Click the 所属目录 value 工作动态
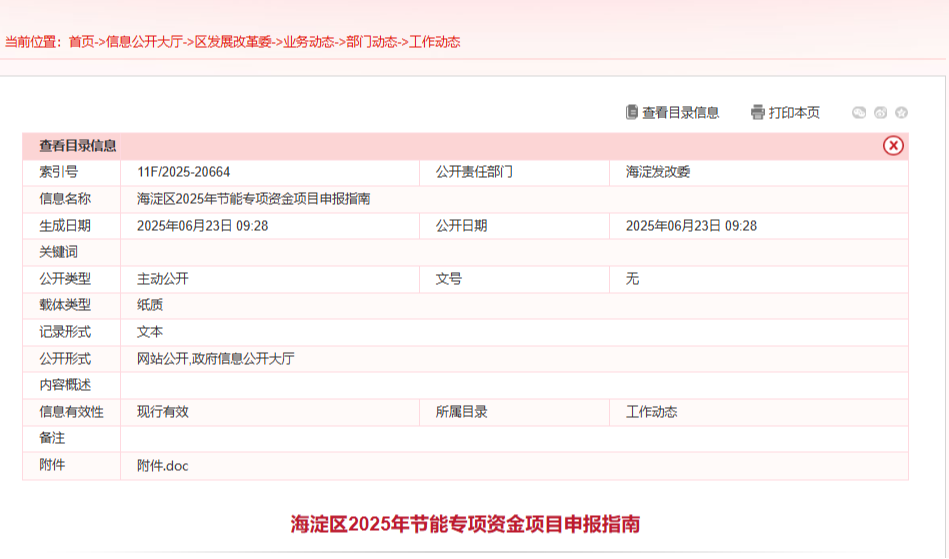Viewport: 949px width, 559px height. coord(651,412)
